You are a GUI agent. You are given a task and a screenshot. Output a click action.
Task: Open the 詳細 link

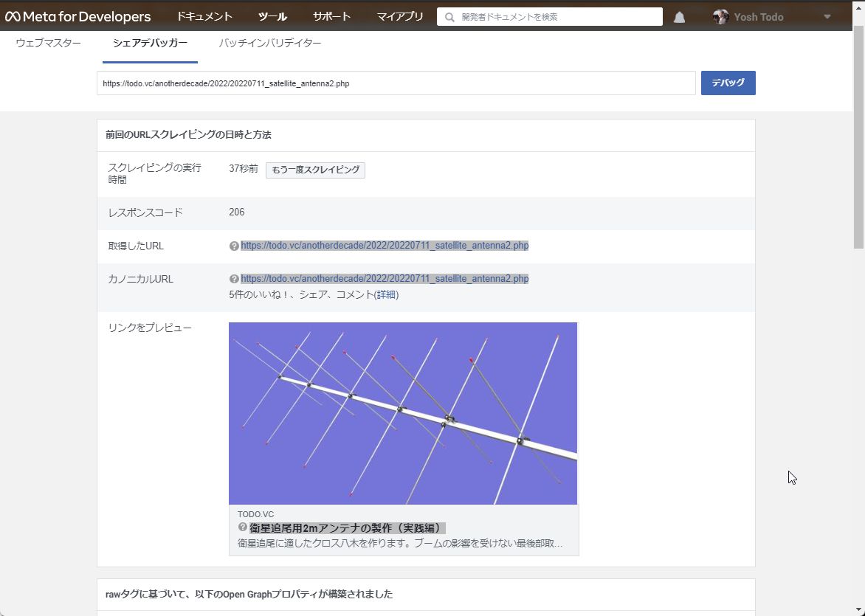387,295
